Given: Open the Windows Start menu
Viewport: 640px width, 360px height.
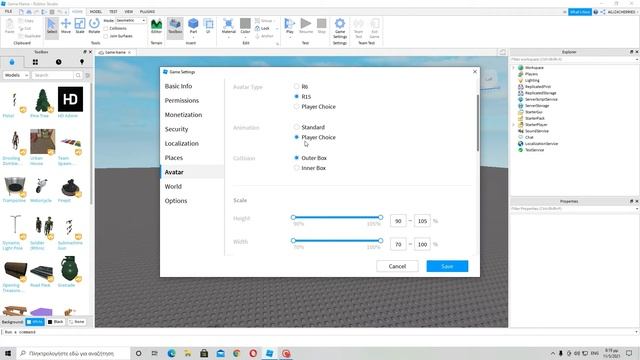Looking at the screenshot, I should (8, 353).
